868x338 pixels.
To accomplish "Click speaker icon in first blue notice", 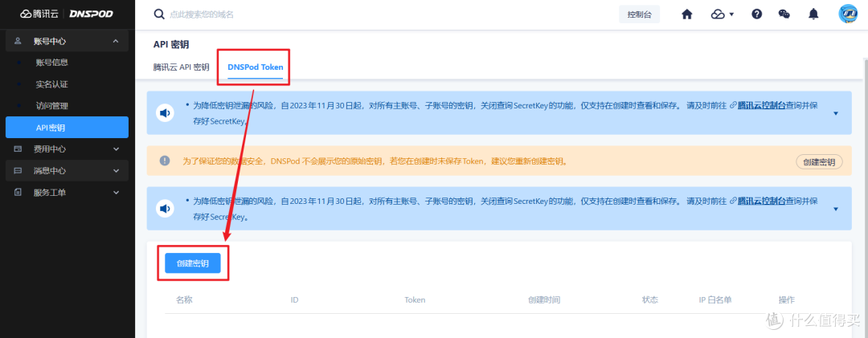I will 165,113.
